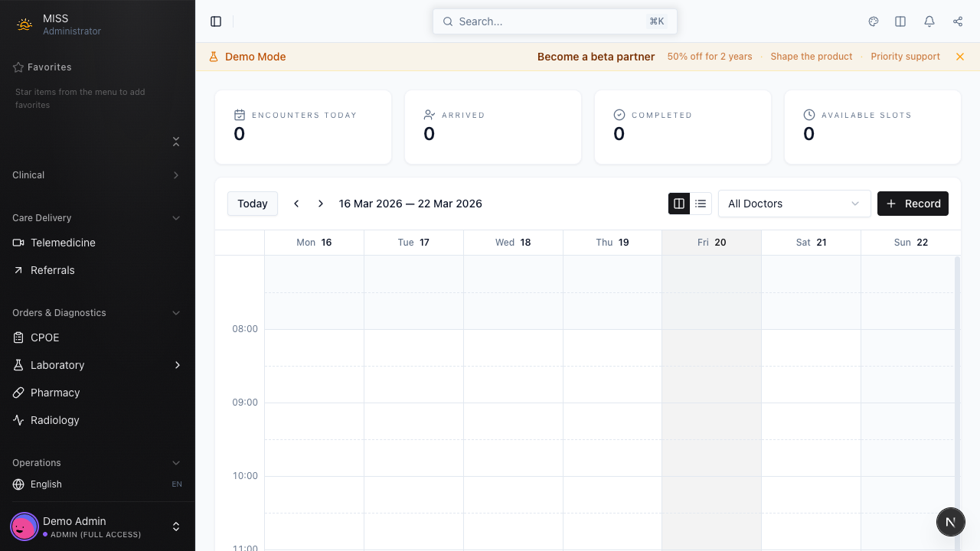Viewport: 980px width, 551px height.
Task: Open Telemedicine from the sidebar
Action: coord(63,243)
